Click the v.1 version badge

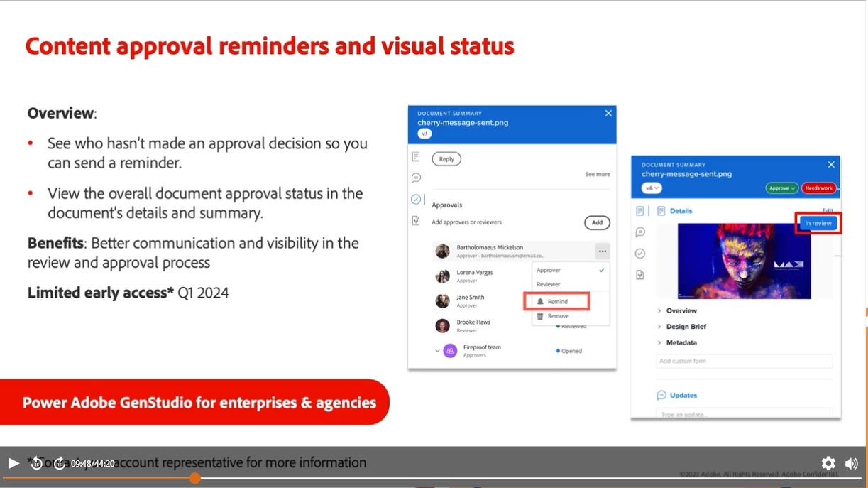[x=424, y=134]
